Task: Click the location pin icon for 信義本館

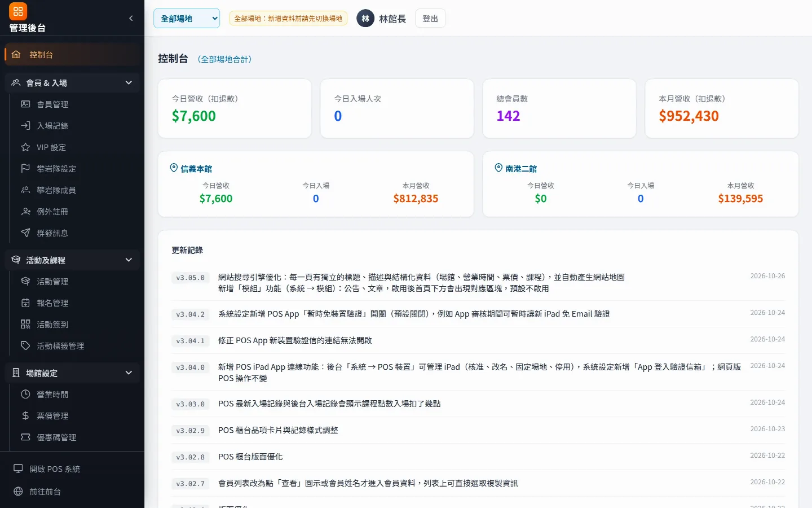Action: [174, 168]
